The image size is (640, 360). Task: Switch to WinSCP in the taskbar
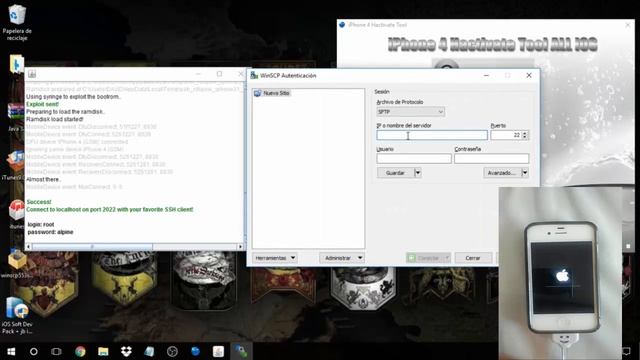coord(241,351)
